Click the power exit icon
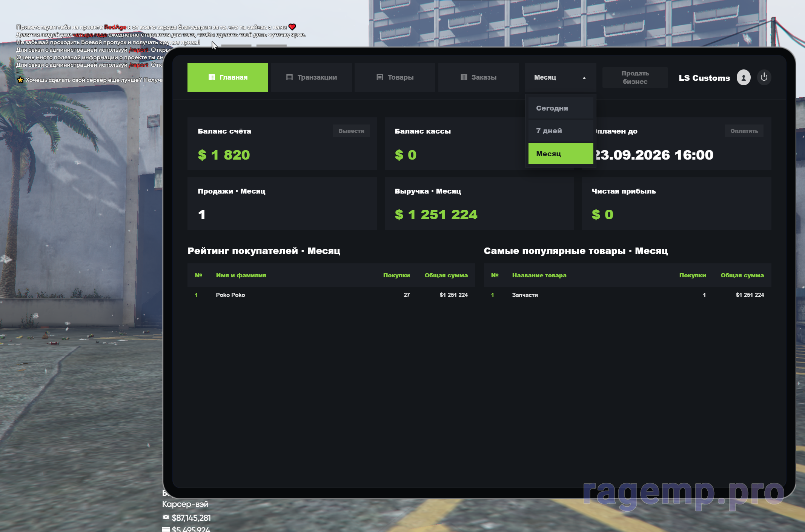 point(764,77)
